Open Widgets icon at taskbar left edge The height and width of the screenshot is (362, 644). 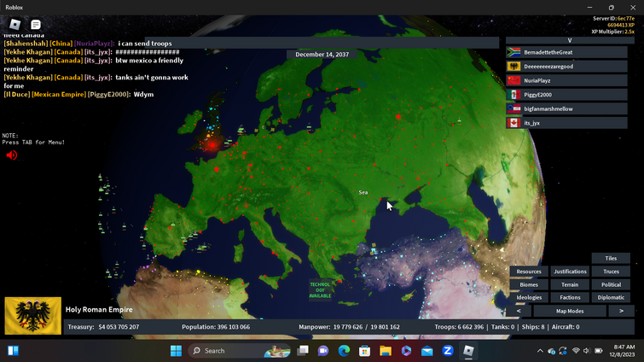(x=13, y=351)
